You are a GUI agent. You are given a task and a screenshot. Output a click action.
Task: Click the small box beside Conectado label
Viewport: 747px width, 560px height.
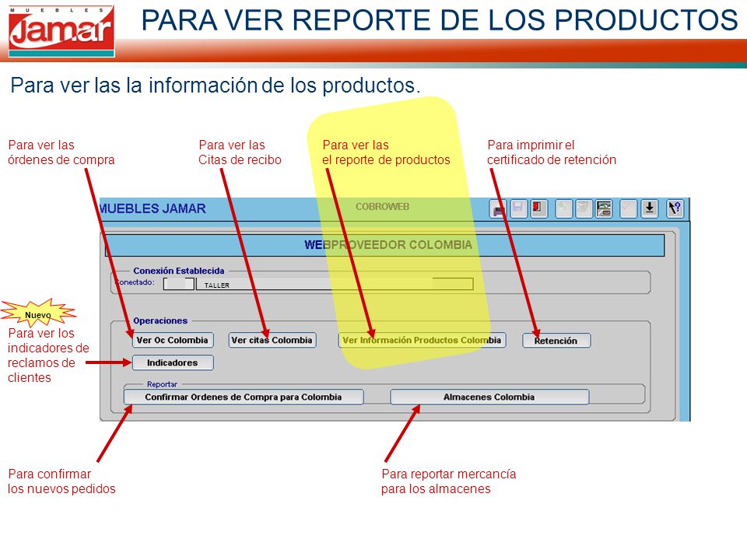click(x=179, y=284)
